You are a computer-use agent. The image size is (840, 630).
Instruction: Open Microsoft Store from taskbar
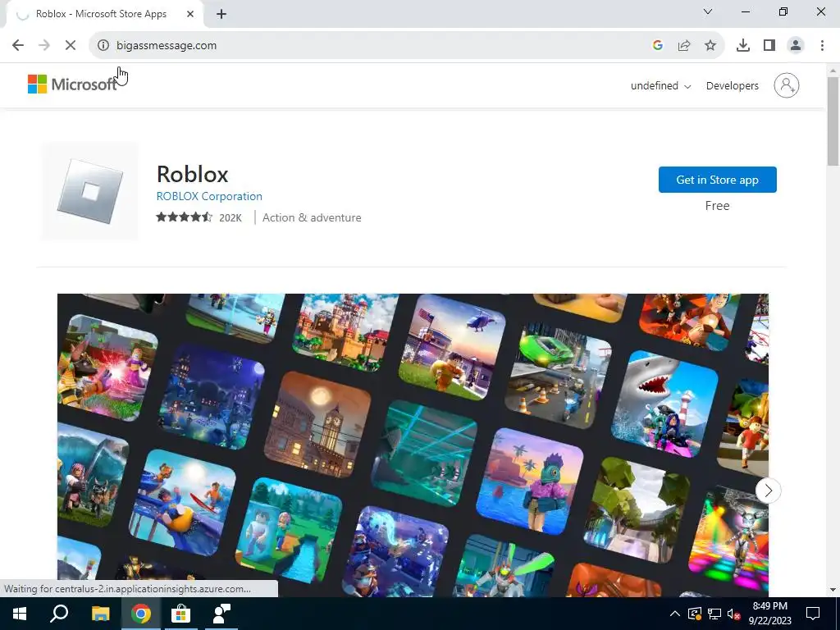(x=180, y=614)
